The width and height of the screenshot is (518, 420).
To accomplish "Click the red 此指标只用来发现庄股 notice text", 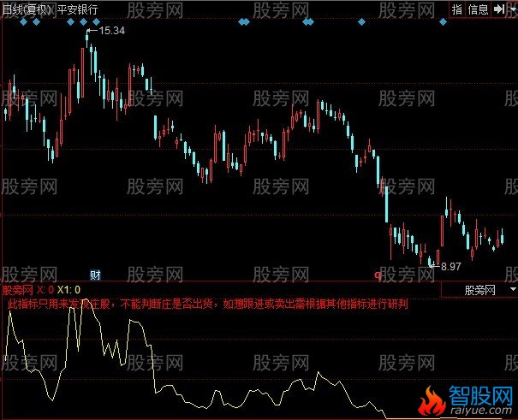I will (x=58, y=304).
